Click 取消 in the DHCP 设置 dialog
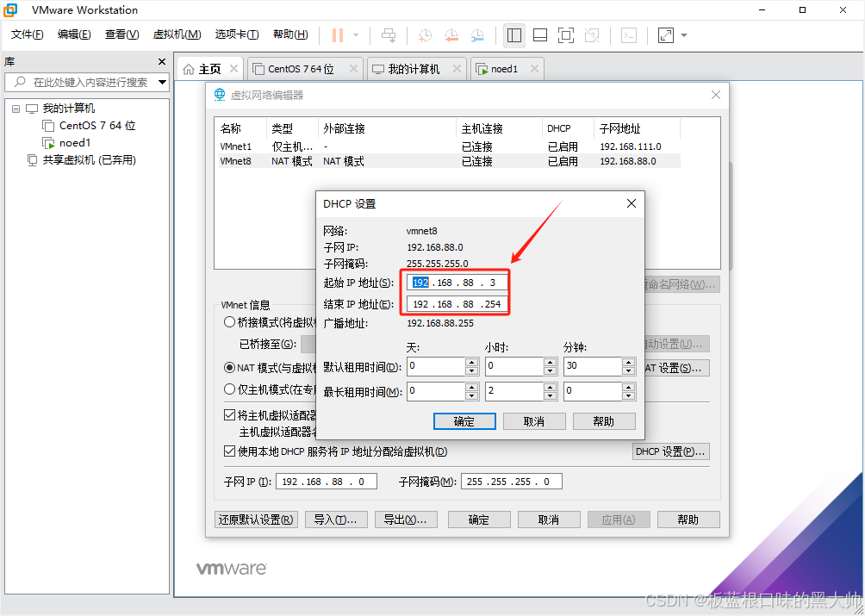The height and width of the screenshot is (616, 865). [534, 421]
